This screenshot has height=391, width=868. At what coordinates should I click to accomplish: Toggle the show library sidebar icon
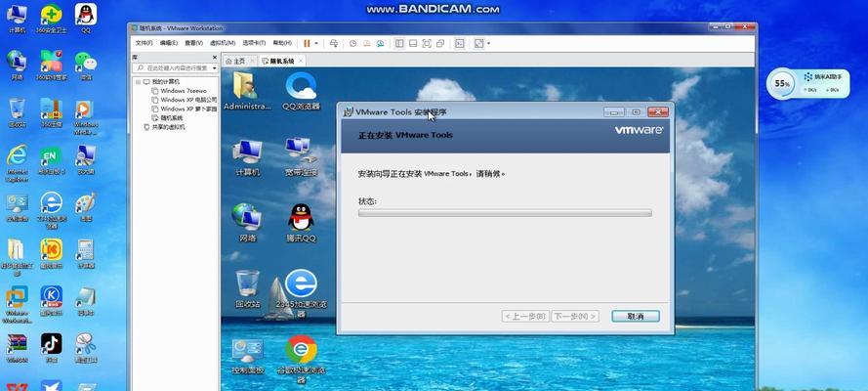pos(399,43)
